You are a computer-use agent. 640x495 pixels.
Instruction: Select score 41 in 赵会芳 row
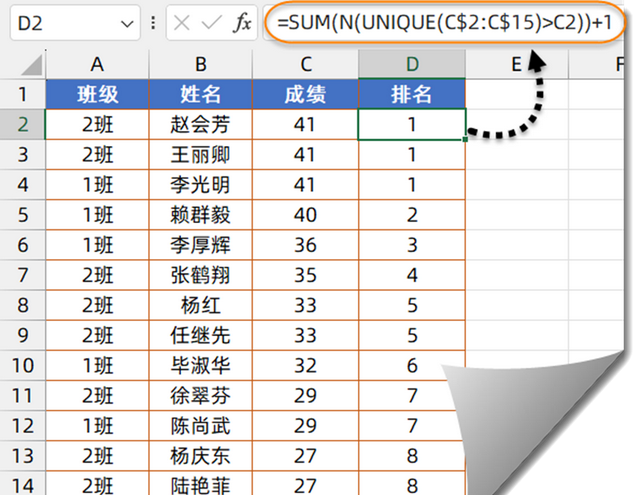[305, 124]
